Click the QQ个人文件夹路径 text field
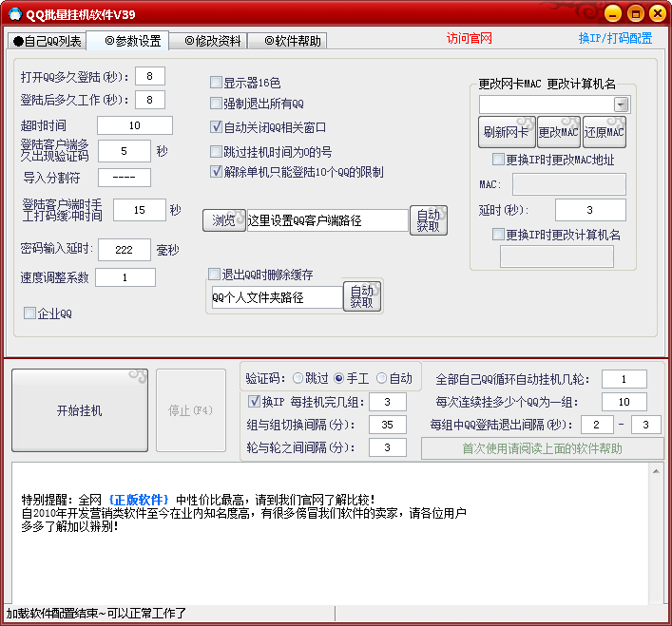 (x=277, y=297)
